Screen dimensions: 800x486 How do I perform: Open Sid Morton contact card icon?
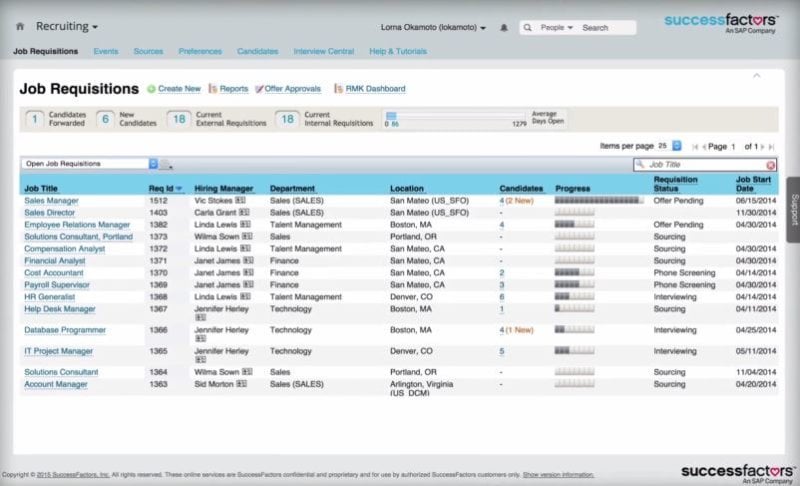[x=242, y=383]
